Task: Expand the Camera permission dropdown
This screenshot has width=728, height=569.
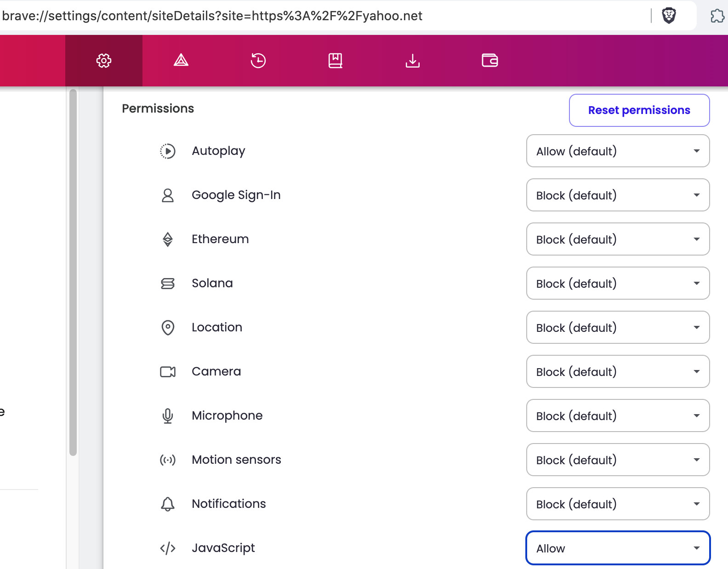Action: 618,372
